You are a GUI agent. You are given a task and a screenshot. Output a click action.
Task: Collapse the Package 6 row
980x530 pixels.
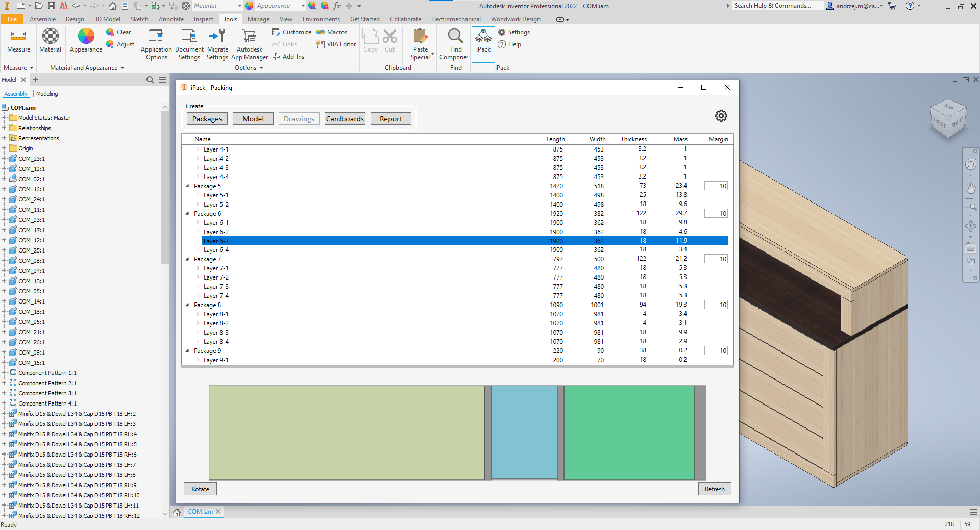[187, 214]
